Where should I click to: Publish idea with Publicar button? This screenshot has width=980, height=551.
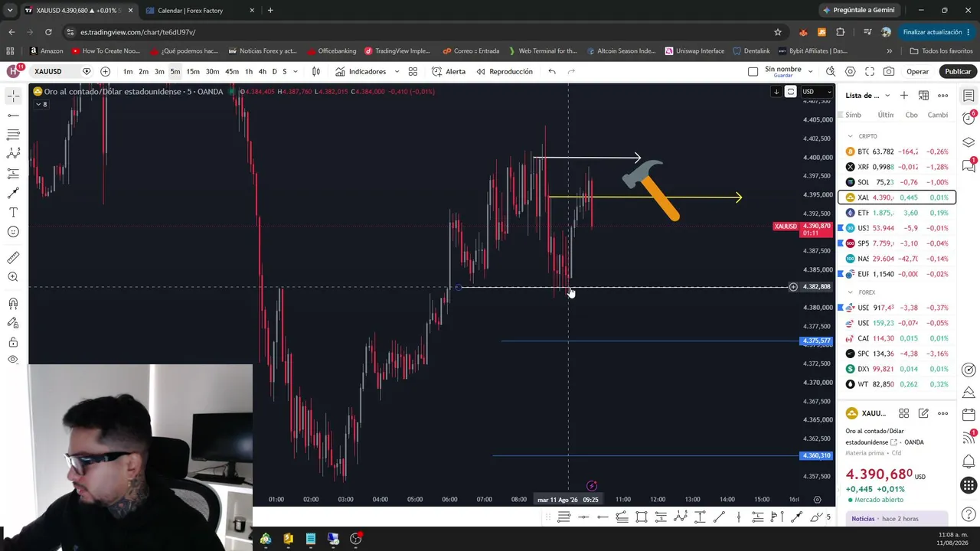point(958,71)
